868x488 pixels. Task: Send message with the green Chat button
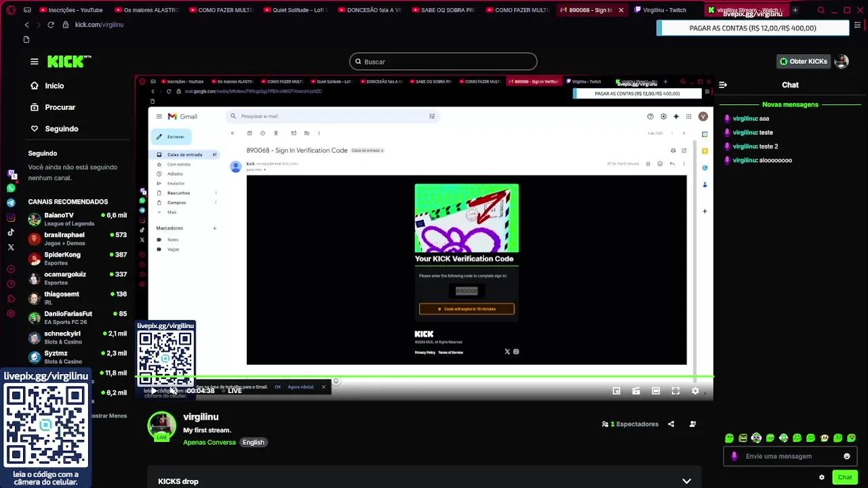tap(845, 477)
